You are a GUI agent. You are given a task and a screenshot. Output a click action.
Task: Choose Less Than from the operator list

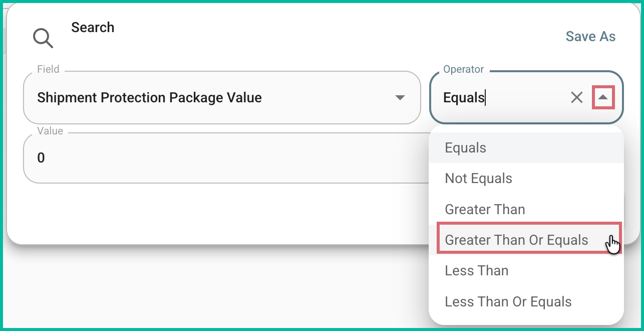(476, 271)
